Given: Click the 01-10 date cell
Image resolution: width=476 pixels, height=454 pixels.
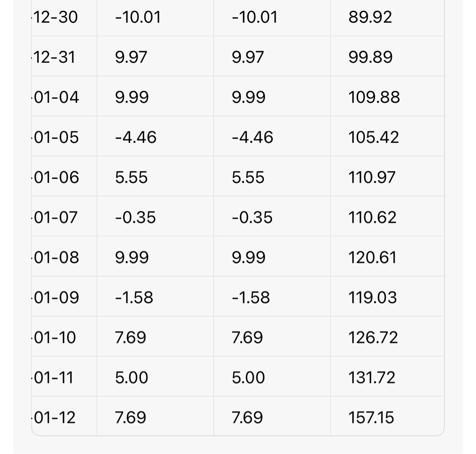Looking at the screenshot, I should point(55,337).
